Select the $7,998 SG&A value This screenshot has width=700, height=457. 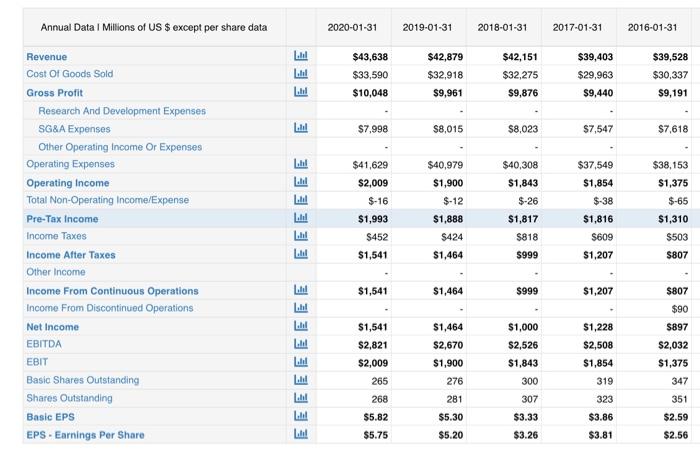point(373,129)
